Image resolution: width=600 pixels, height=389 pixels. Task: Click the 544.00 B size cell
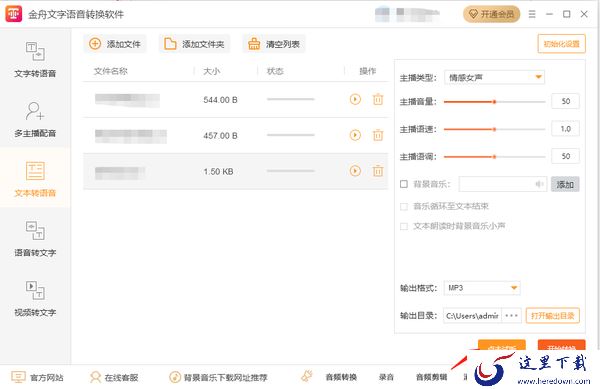220,100
